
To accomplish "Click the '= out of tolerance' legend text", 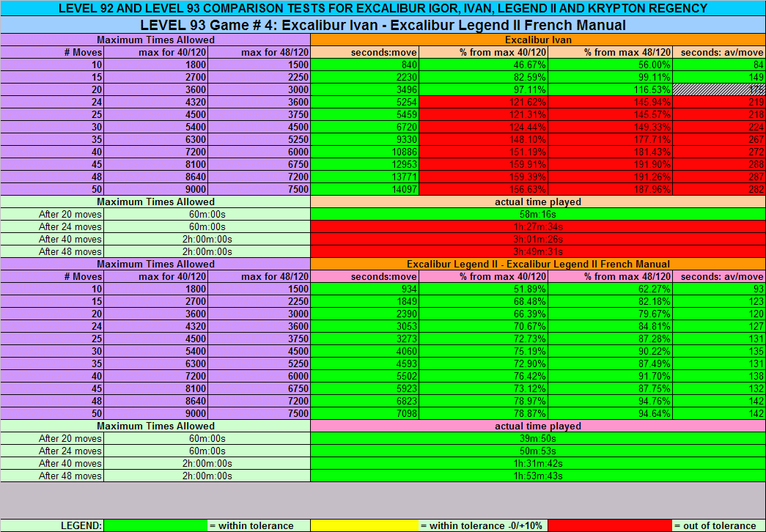I will pos(714,525).
